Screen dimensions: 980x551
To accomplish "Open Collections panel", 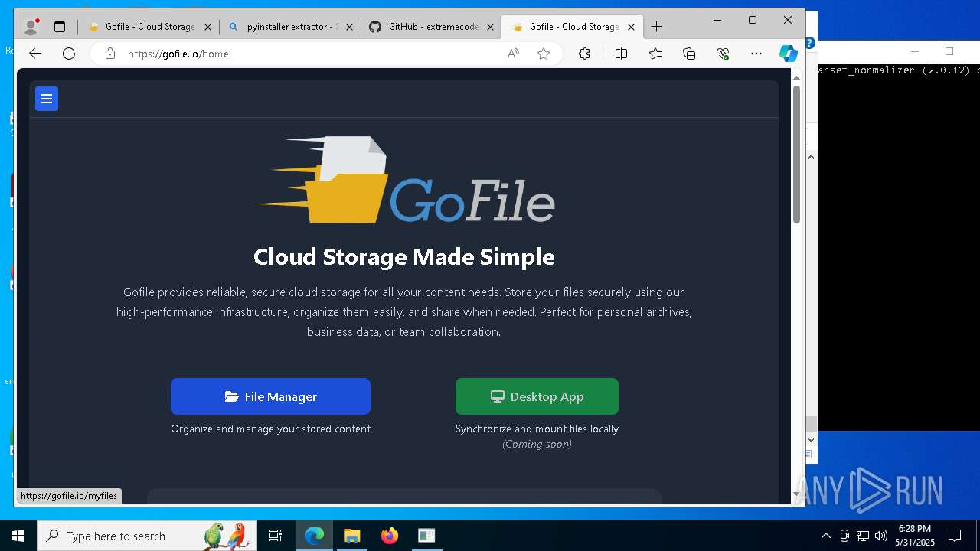I will click(x=689, y=54).
